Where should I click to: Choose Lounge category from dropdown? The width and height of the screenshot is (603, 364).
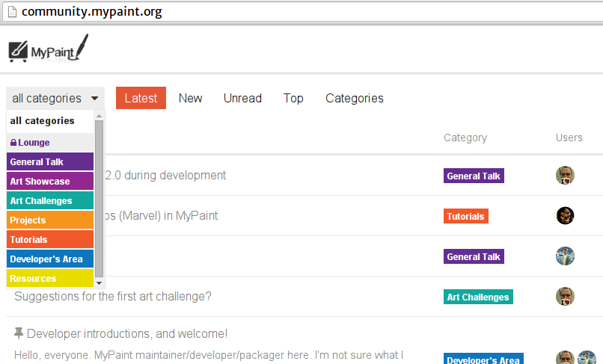pos(50,143)
